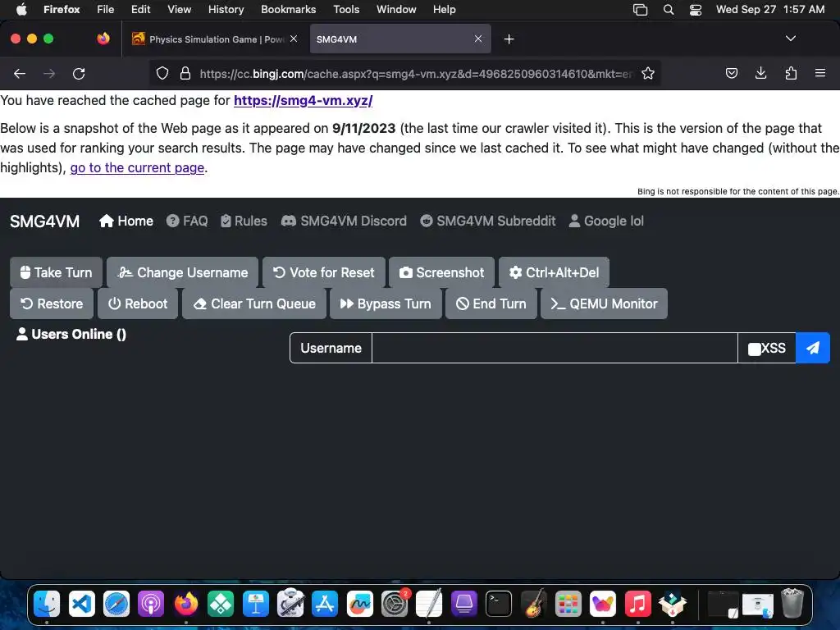Viewport: 840px width, 630px height.
Task: Open Change Username dialog
Action: pyautogui.click(x=182, y=272)
